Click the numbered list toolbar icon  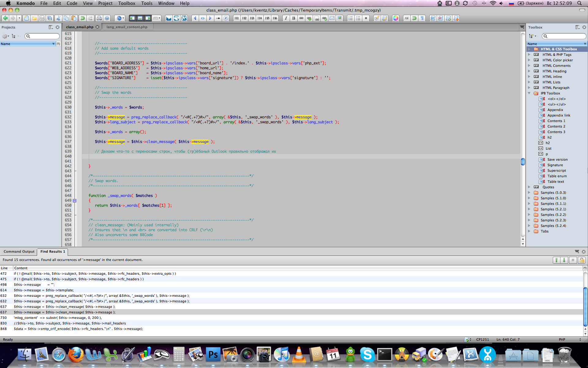pos(351,18)
